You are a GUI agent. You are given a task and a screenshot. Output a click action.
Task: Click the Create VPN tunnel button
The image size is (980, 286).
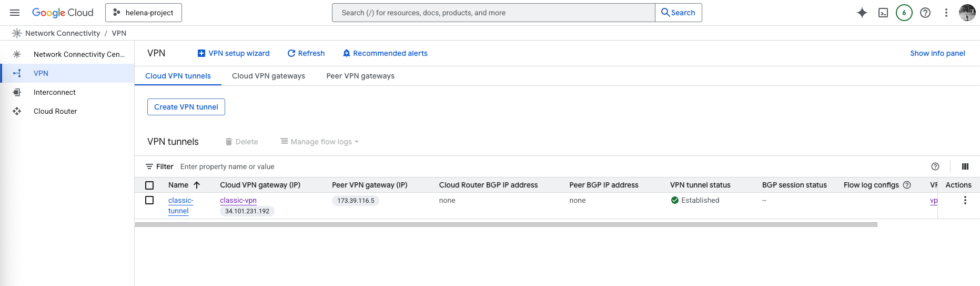coord(186,107)
